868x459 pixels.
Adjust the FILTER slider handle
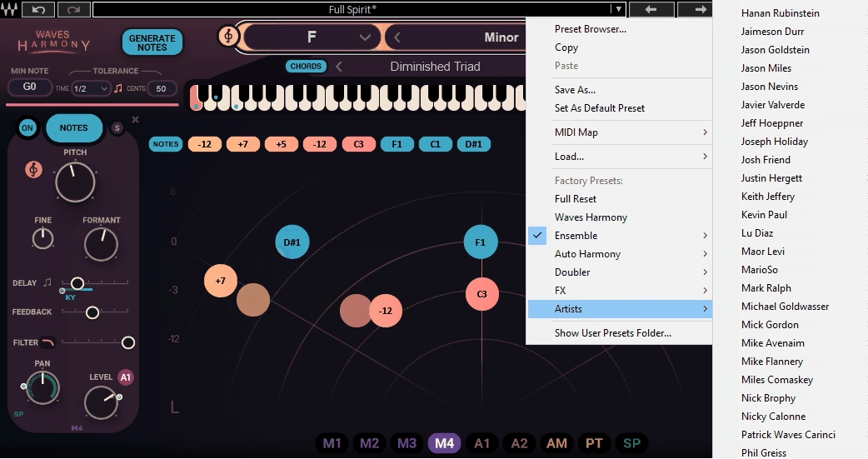click(128, 342)
